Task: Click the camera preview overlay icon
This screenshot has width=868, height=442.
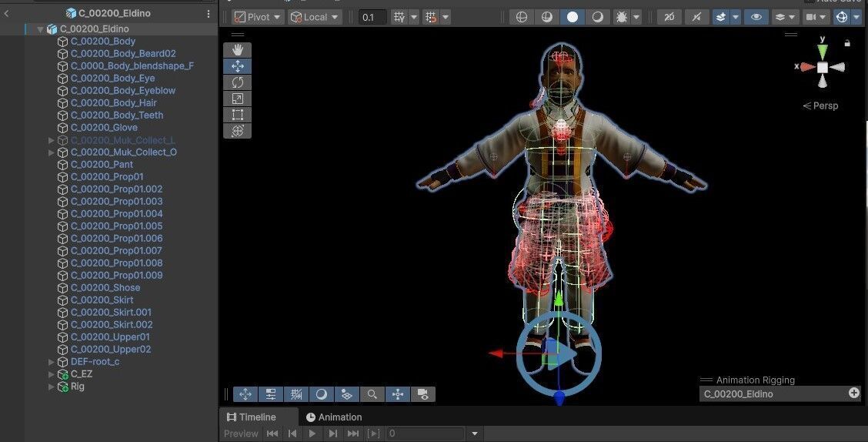Action: pyautogui.click(x=423, y=394)
